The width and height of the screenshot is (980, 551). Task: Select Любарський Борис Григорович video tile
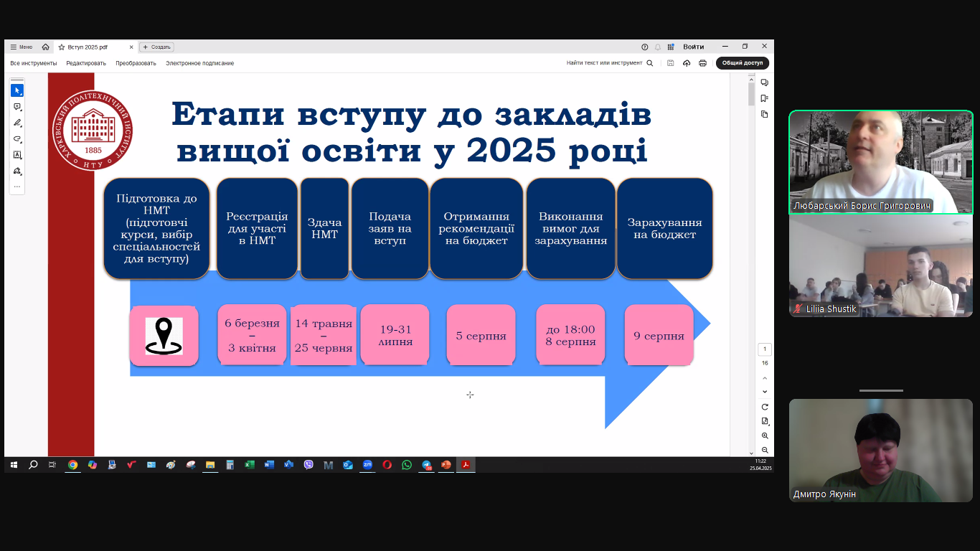tap(881, 162)
